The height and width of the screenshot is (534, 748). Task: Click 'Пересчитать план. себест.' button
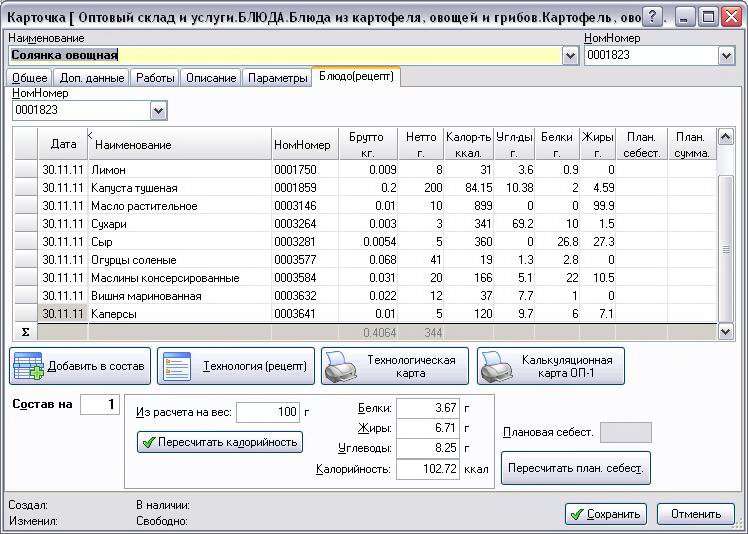tap(576, 468)
